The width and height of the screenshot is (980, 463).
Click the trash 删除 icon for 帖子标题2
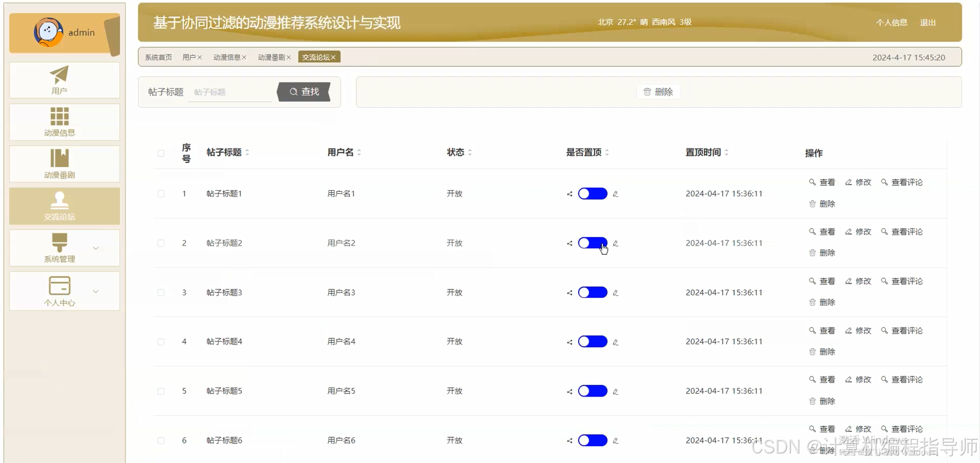812,253
